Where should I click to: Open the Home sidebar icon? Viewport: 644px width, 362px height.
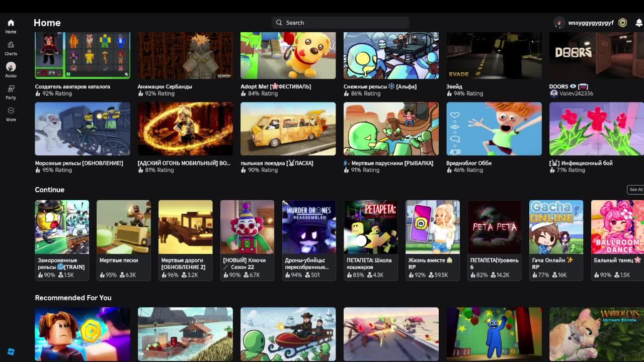[x=11, y=26]
